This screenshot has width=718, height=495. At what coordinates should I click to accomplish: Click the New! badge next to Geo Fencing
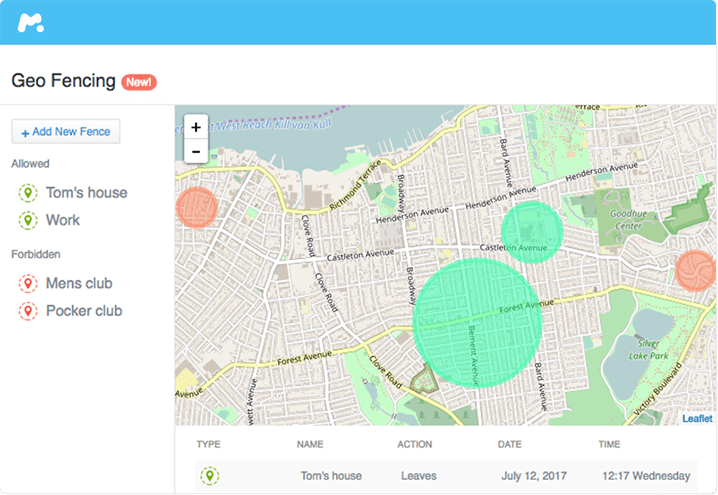[x=139, y=81]
